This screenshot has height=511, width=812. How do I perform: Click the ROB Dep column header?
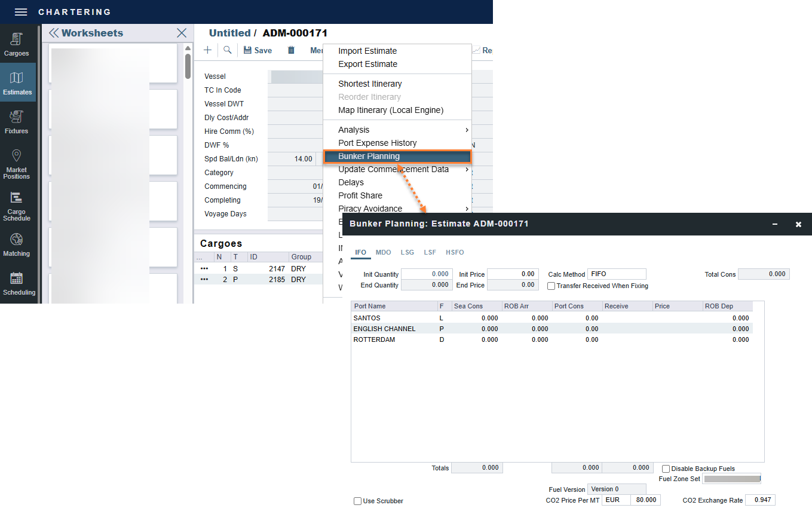pos(727,306)
